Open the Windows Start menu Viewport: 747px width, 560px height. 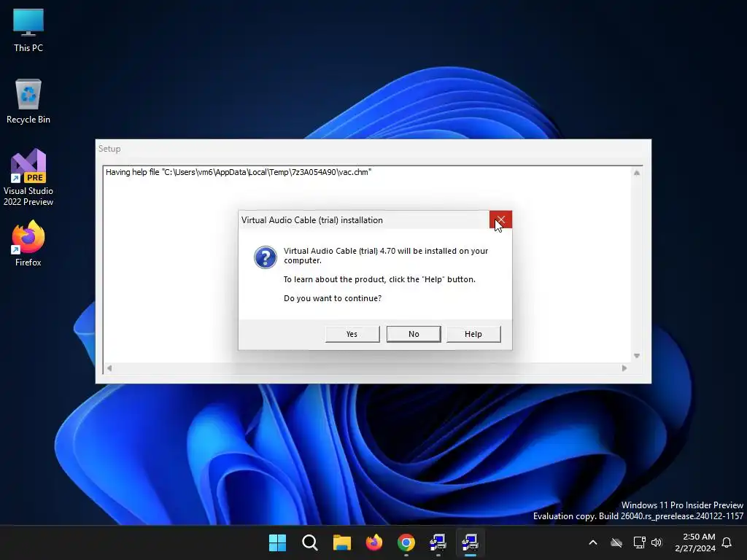pyautogui.click(x=277, y=542)
